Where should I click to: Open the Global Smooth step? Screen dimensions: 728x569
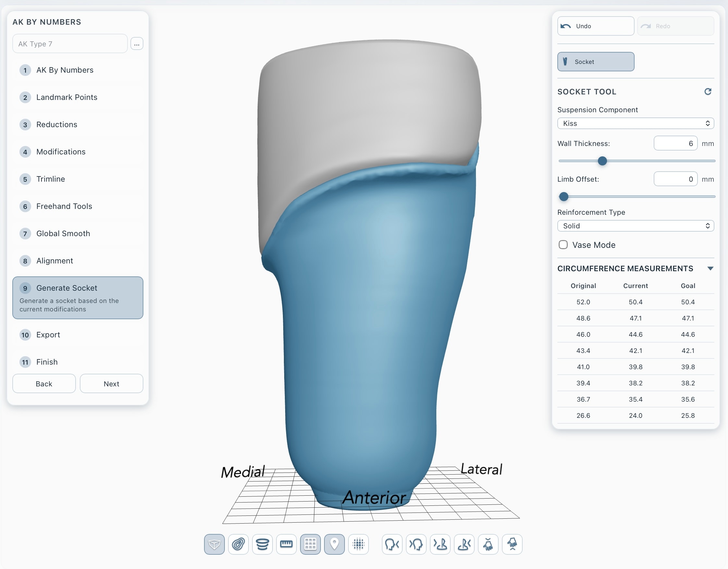pyautogui.click(x=78, y=234)
